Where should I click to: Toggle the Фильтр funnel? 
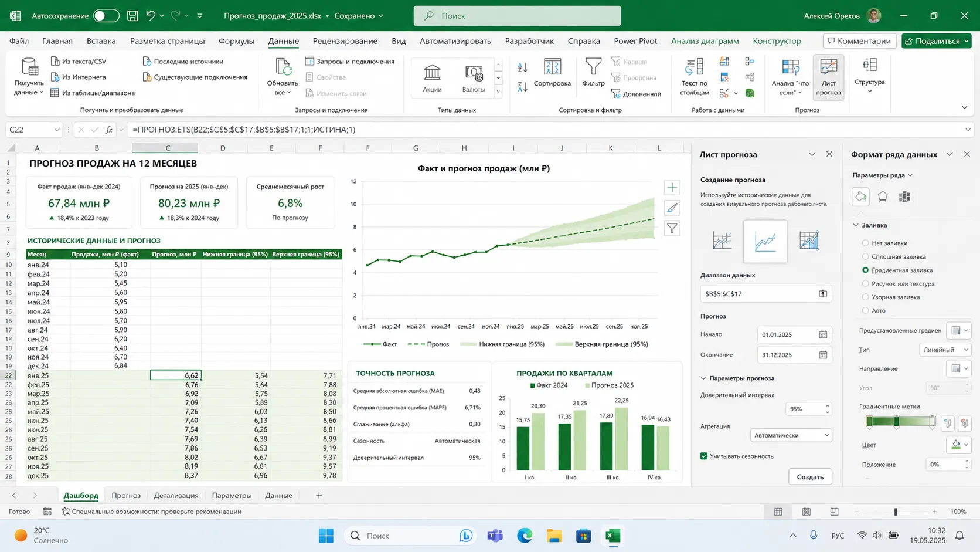(x=593, y=73)
